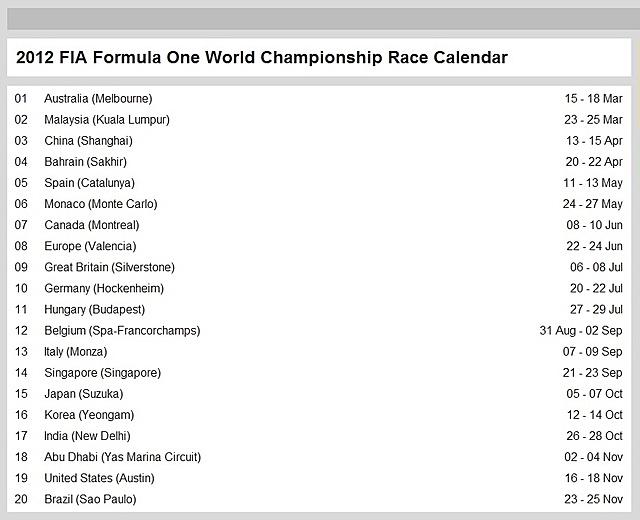Select the Hungary (Budapest) row
640x520 pixels.
click(x=319, y=309)
